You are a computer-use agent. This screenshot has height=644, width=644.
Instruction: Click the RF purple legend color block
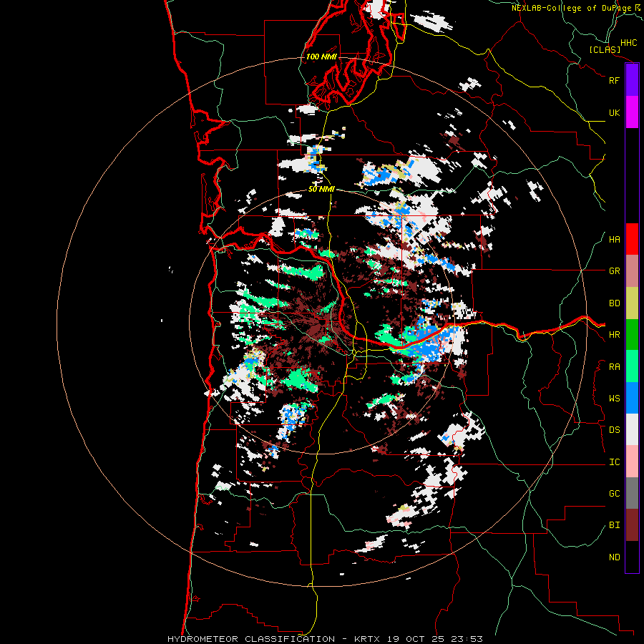pos(632,80)
